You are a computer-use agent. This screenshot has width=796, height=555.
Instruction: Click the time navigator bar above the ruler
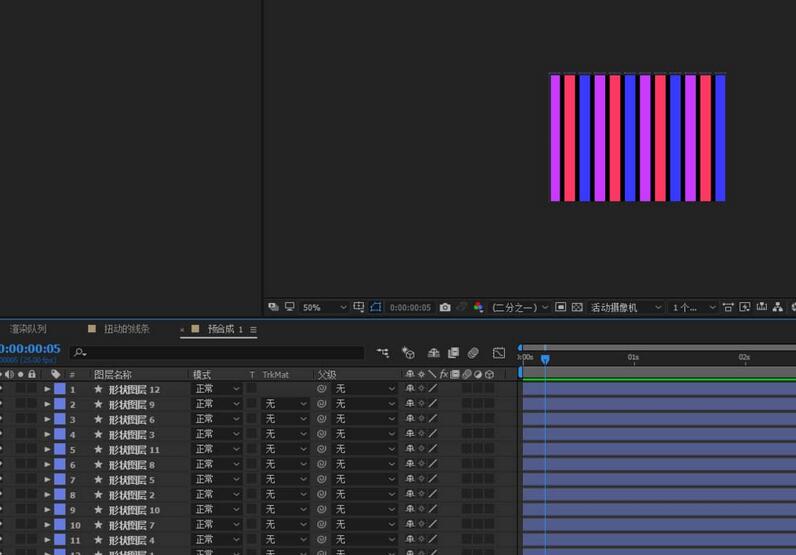pyautogui.click(x=658, y=348)
